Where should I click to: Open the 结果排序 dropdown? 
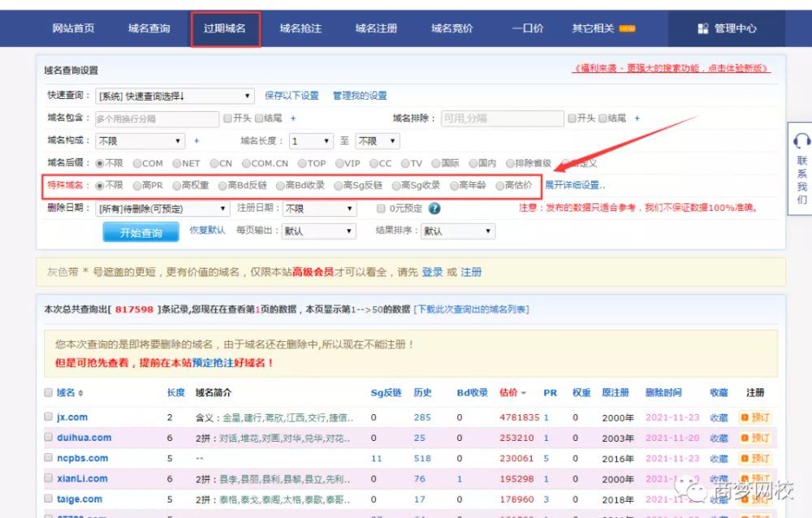pos(458,231)
